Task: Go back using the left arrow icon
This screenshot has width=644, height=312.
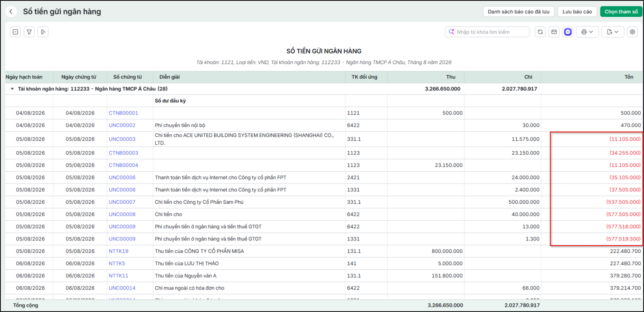Action: point(11,12)
